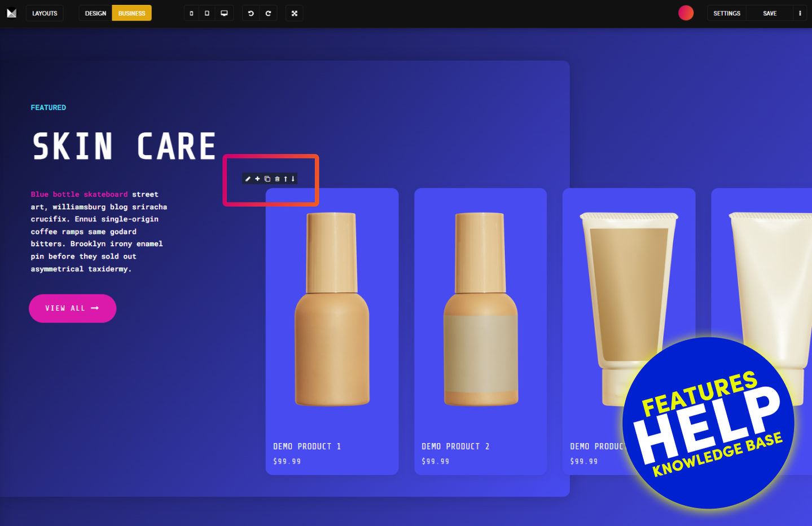
Task: Click the pencil edit icon in element toolbar
Action: pyautogui.click(x=248, y=179)
